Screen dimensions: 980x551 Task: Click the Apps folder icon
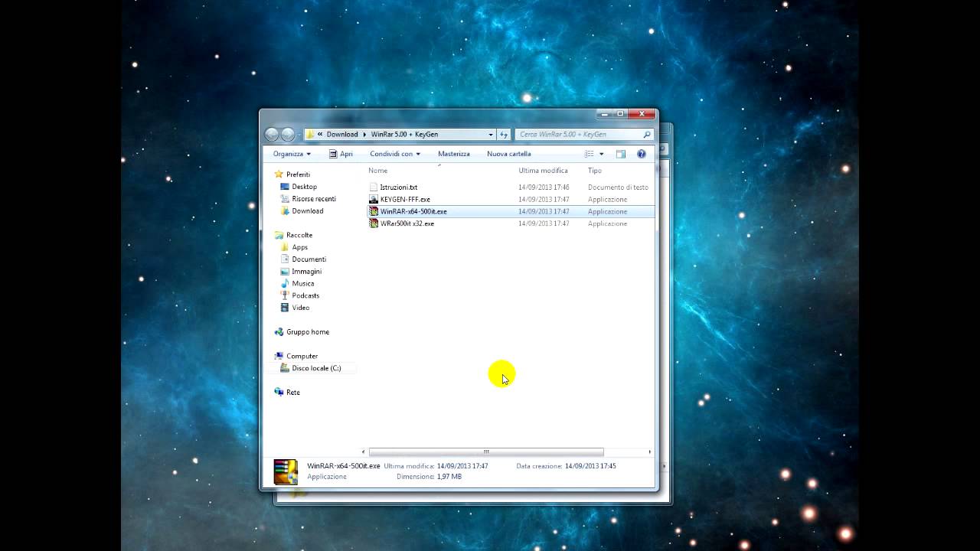click(285, 247)
